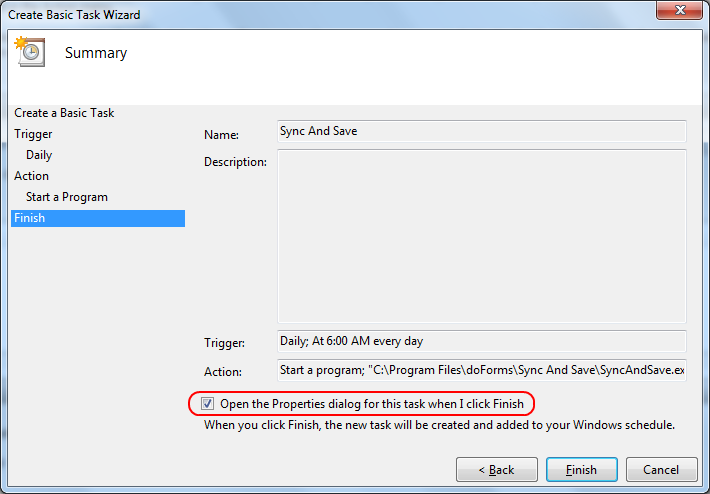Select the Daily sub-step in sidebar
Image resolution: width=710 pixels, height=494 pixels.
coord(39,155)
